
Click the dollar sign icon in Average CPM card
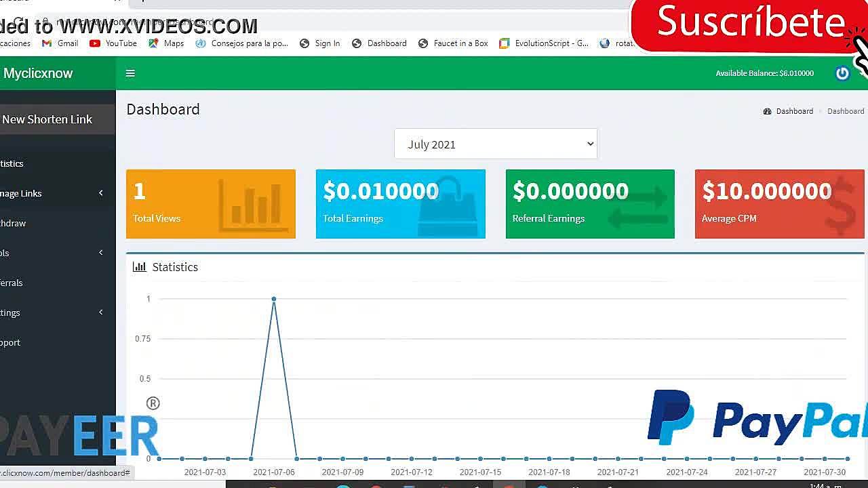tap(842, 206)
